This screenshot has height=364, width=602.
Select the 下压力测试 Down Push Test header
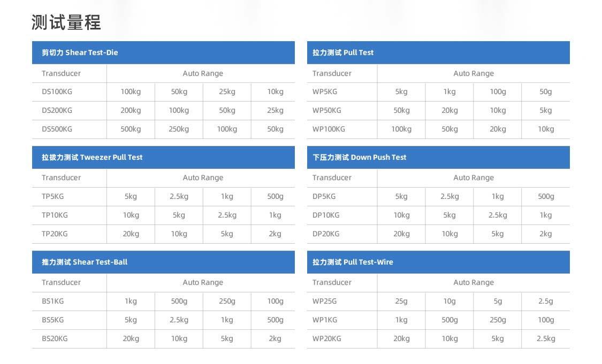pyautogui.click(x=438, y=157)
